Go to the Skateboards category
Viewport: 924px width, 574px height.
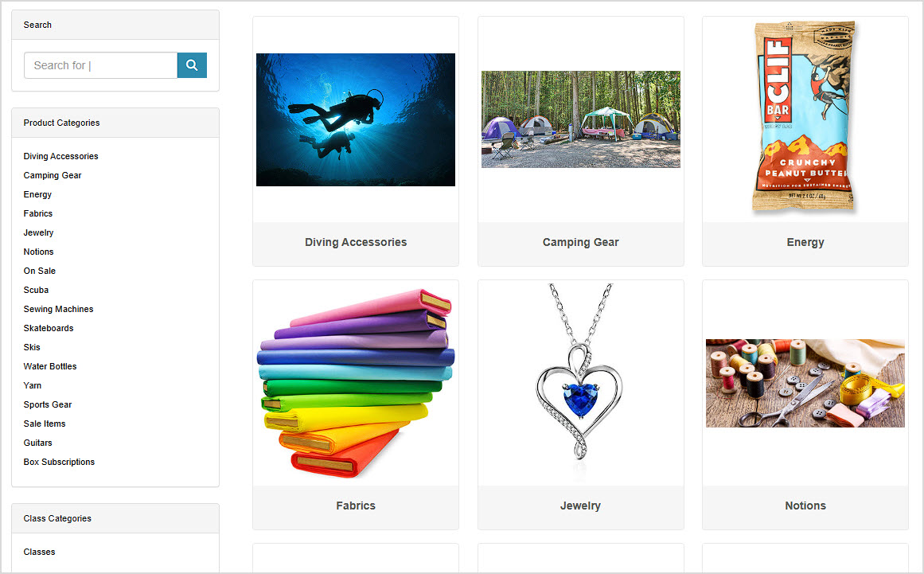49,328
